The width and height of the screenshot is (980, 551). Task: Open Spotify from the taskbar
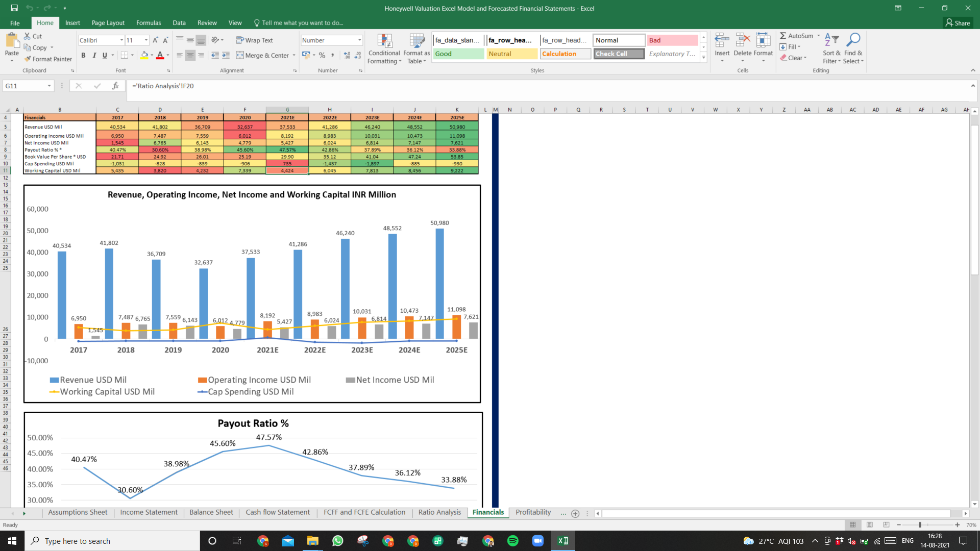click(x=512, y=541)
